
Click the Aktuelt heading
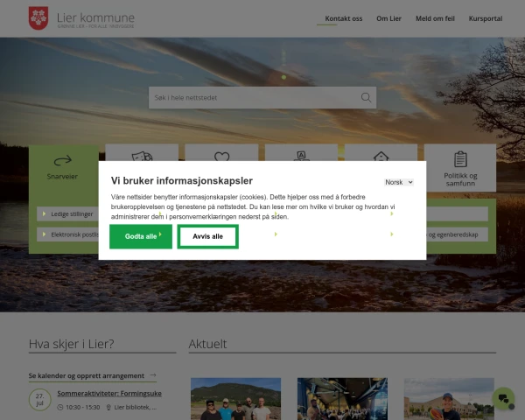tap(207, 344)
